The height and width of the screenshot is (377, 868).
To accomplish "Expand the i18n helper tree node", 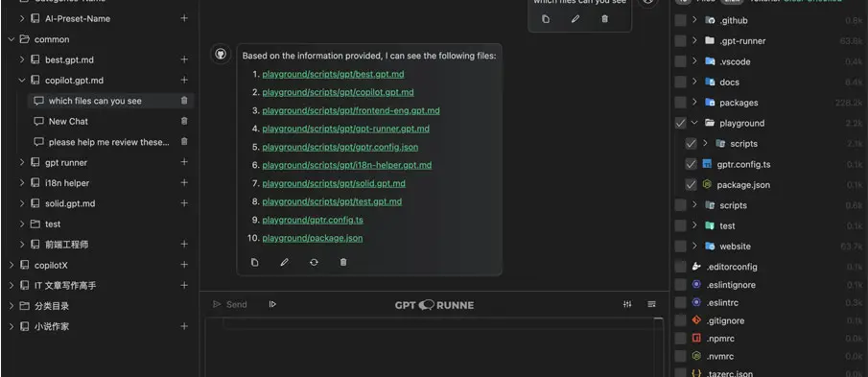I will click(22, 182).
